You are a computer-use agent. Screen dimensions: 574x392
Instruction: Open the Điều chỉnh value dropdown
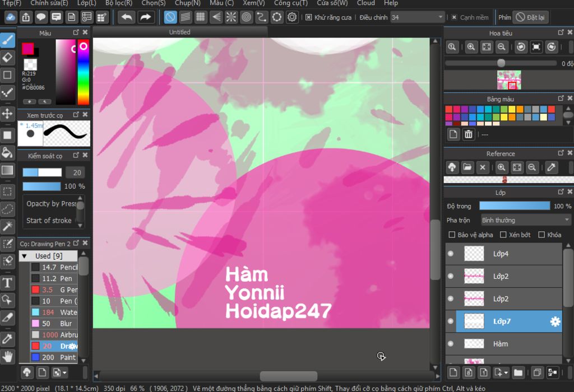[417, 17]
